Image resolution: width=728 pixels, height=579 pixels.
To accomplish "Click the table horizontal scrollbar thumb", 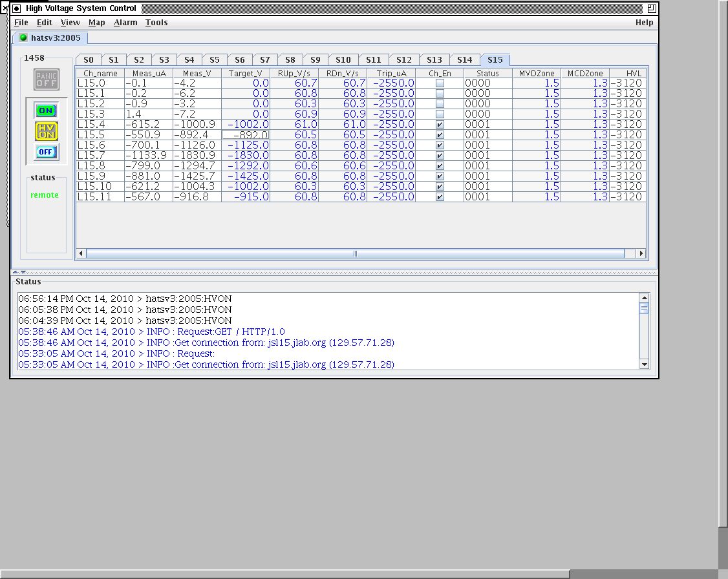I will coord(355,253).
